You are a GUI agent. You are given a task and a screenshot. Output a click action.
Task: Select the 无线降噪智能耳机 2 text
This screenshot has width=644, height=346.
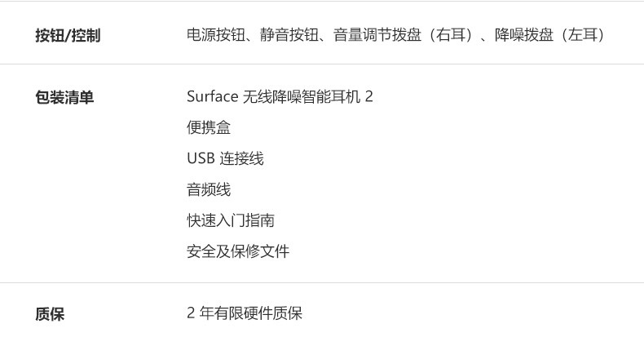(x=308, y=97)
